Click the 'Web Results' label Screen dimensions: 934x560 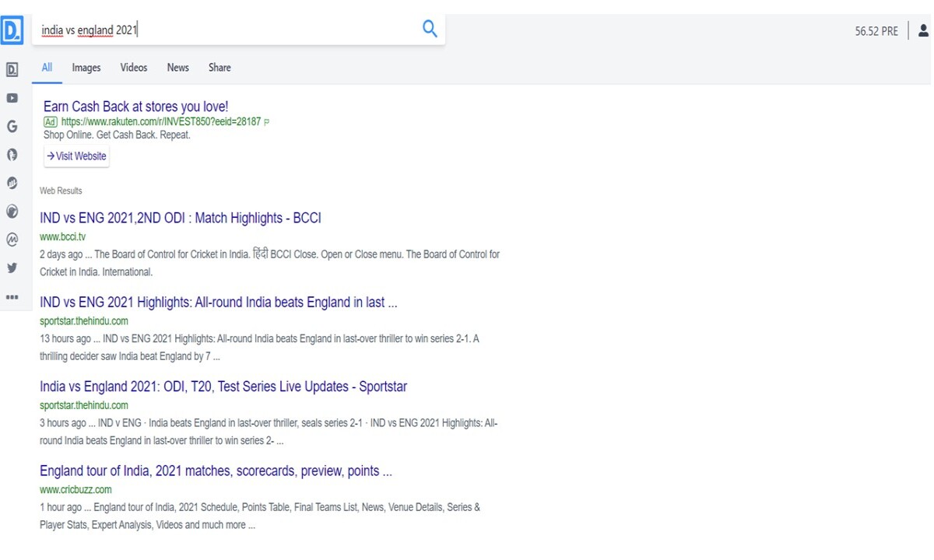click(61, 191)
